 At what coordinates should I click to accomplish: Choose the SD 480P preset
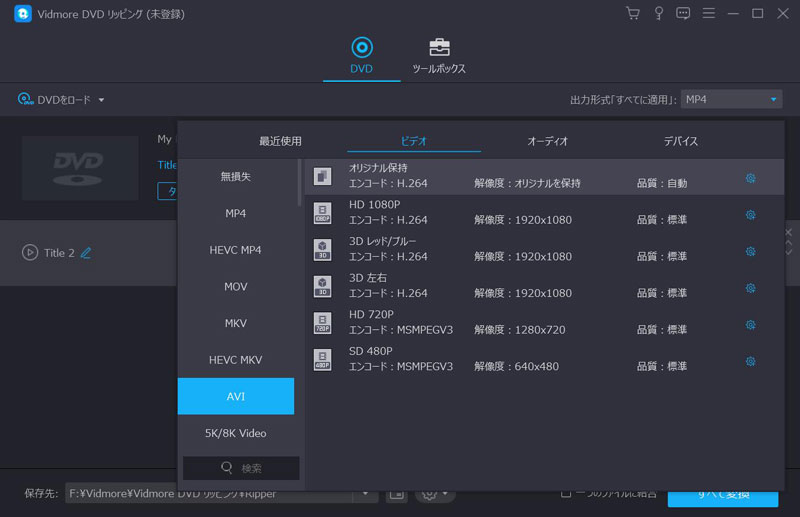[x=544, y=359]
